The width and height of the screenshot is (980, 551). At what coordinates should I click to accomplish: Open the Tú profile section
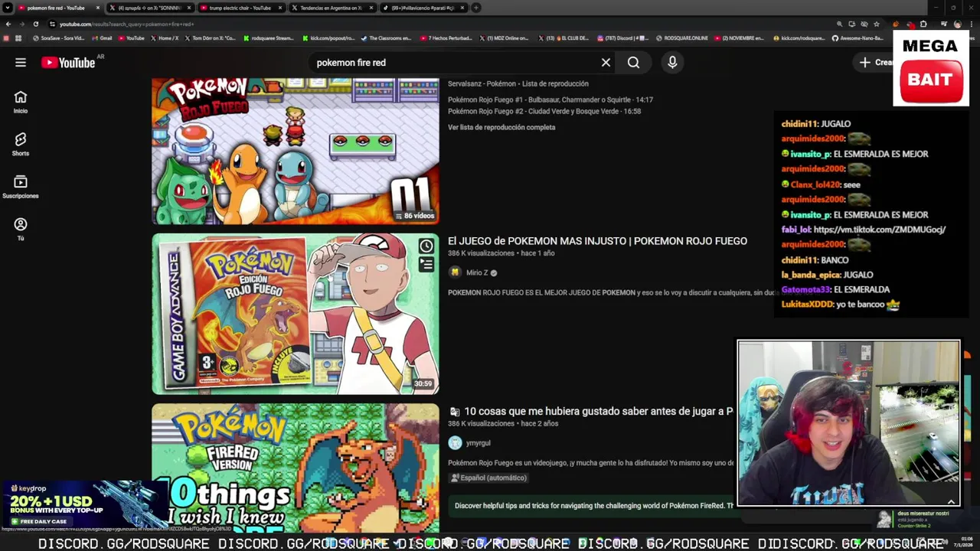[21, 229]
